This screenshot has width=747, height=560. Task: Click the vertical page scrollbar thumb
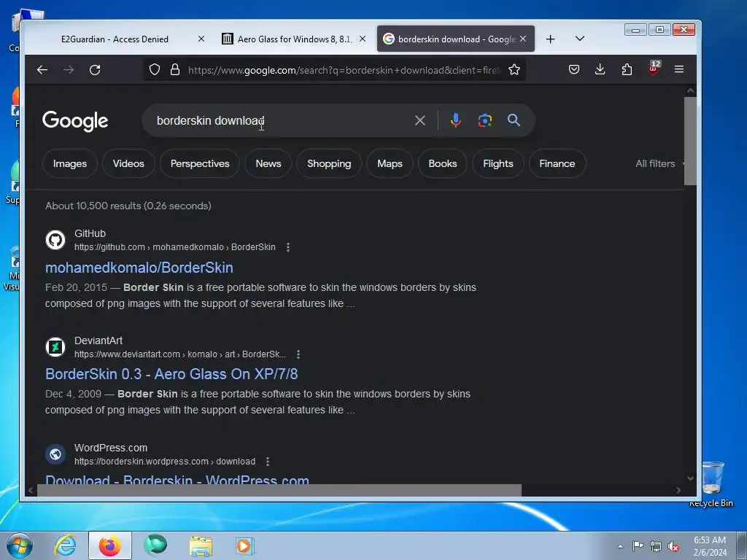(690, 141)
